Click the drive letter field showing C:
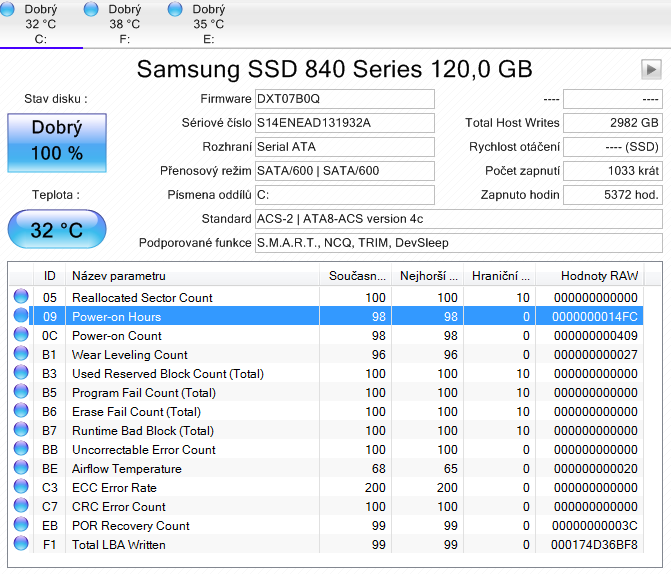 [x=344, y=195]
